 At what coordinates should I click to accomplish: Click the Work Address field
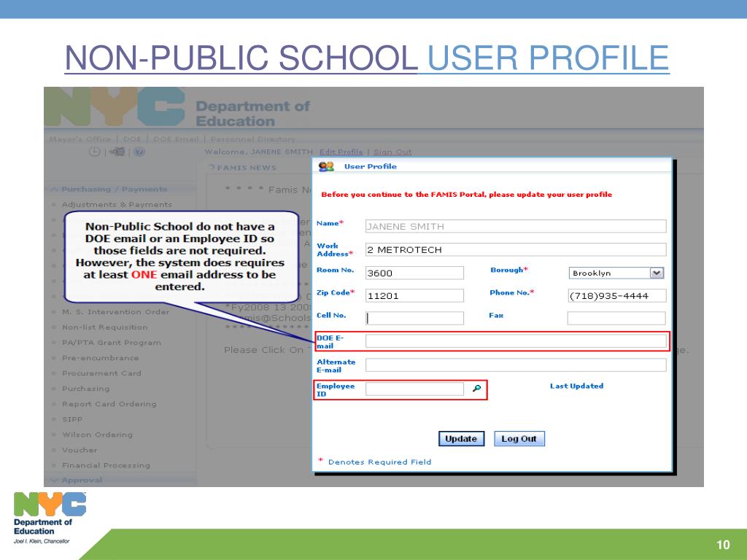point(516,249)
